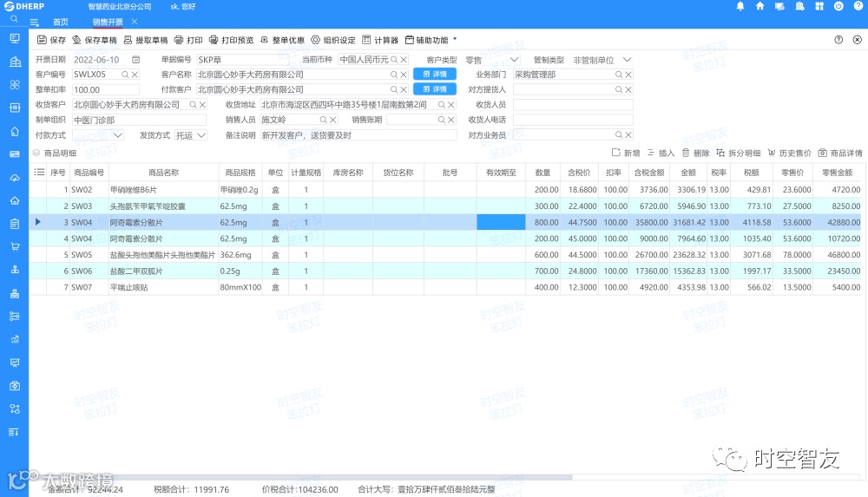
Task: Expand the 客户类型 dropdown
Action: pos(514,60)
